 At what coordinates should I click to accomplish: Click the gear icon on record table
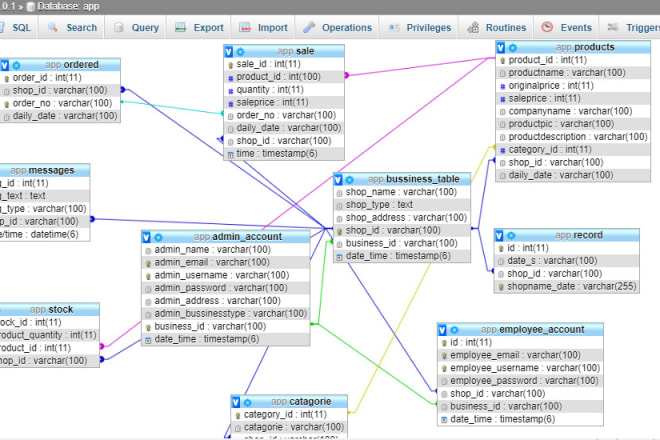(511, 236)
